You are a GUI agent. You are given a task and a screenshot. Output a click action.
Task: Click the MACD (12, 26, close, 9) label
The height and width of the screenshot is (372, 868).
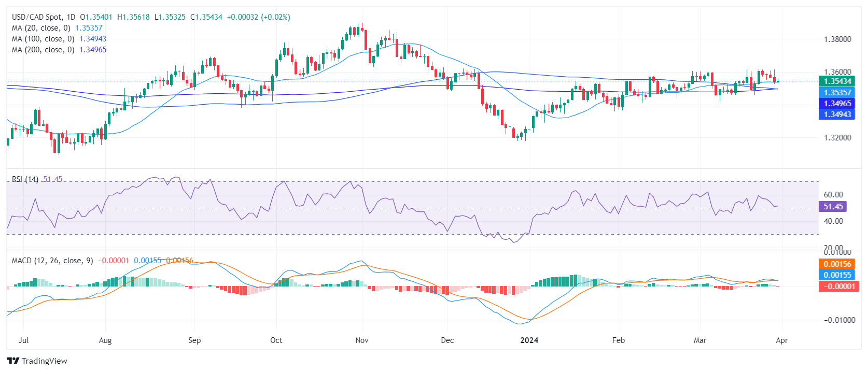[x=52, y=261]
